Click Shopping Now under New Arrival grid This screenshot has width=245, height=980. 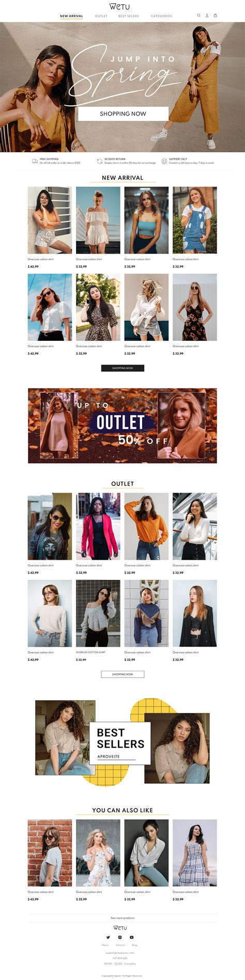click(122, 368)
